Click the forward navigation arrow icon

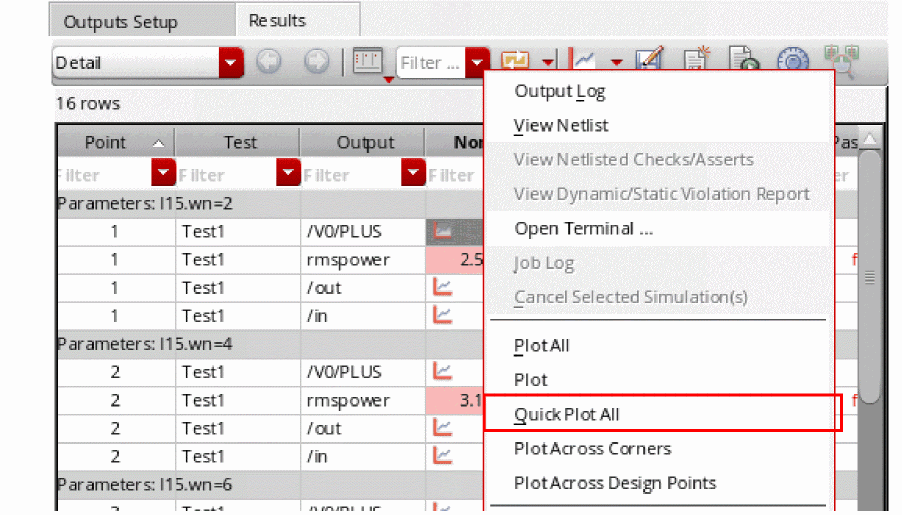click(x=316, y=62)
